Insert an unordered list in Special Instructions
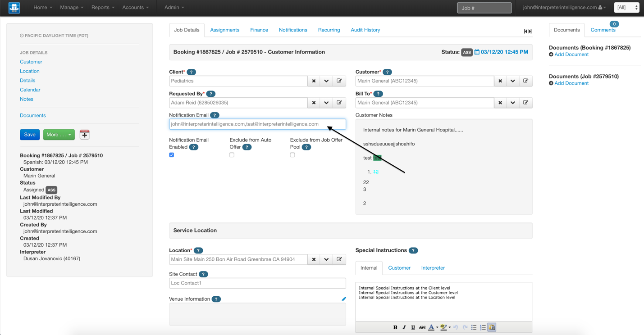644x335 pixels. (x=474, y=327)
